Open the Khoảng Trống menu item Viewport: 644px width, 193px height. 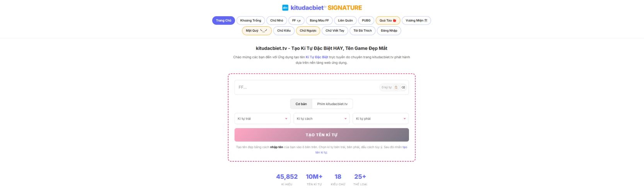tap(250, 20)
